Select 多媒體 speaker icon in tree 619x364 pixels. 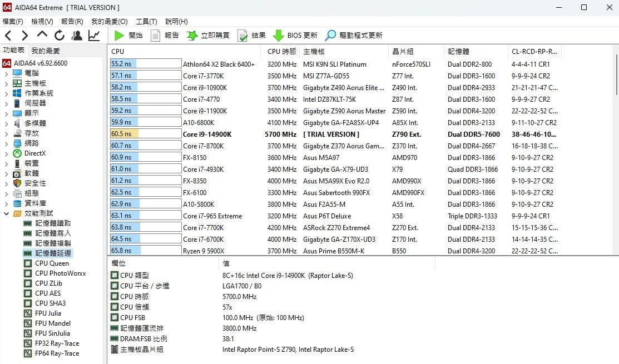coord(17,123)
